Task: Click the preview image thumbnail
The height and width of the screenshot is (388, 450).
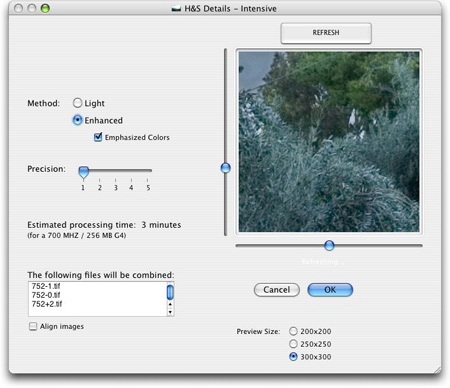Action: pyautogui.click(x=329, y=142)
